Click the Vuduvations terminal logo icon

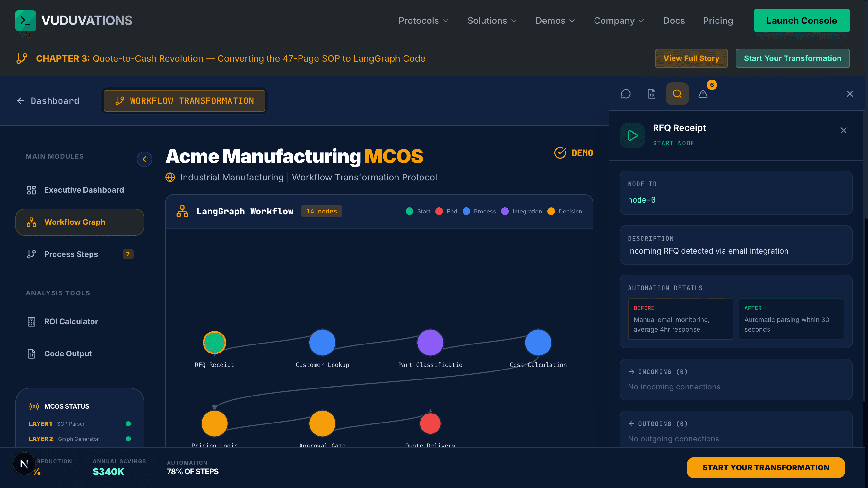tap(26, 21)
